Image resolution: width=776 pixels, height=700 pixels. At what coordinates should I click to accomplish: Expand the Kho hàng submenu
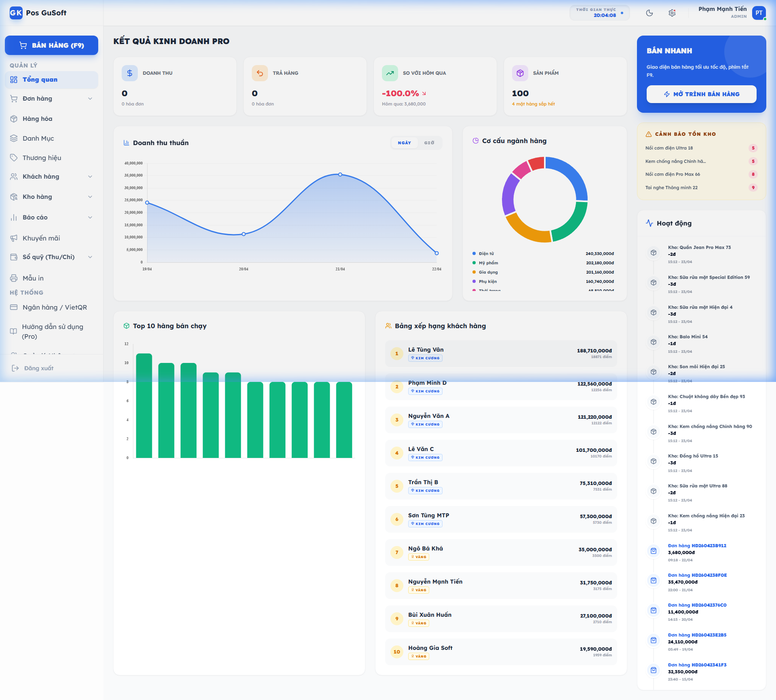90,197
